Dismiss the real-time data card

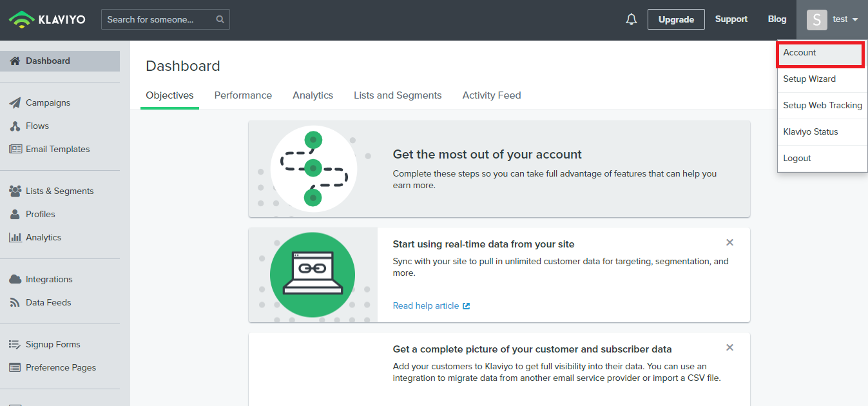coord(729,242)
